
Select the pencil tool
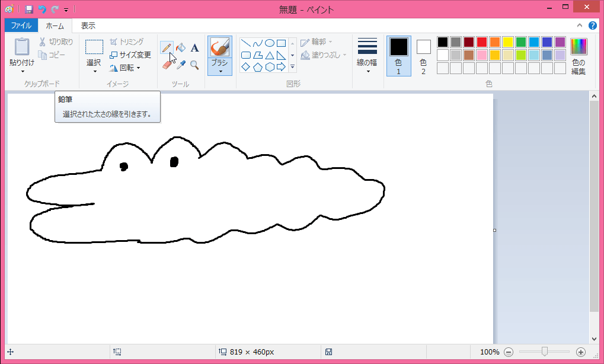click(x=167, y=48)
